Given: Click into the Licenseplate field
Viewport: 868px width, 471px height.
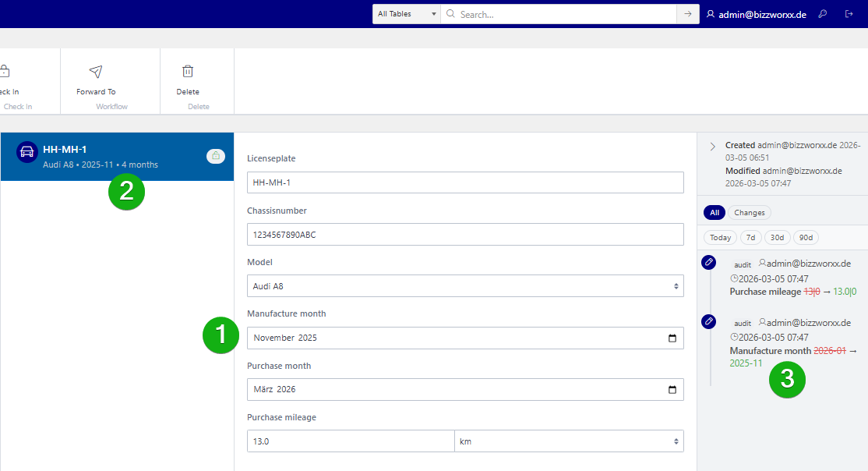Looking at the screenshot, I should point(465,182).
